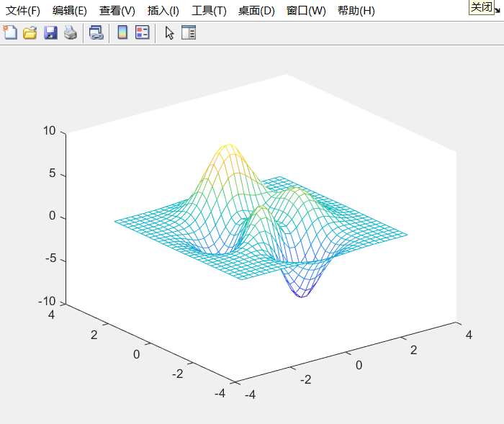Image resolution: width=504 pixels, height=424 pixels.
Task: Open the 工具(T) menu
Action: pos(209,11)
